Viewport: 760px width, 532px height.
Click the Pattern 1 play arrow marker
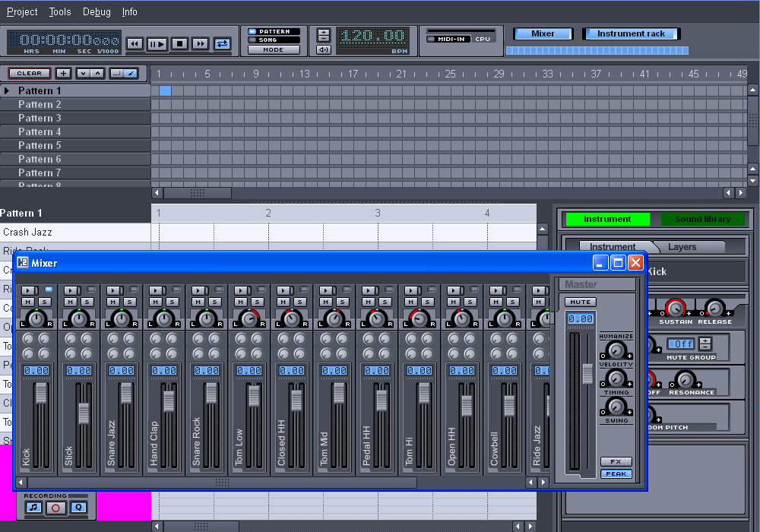coord(7,90)
